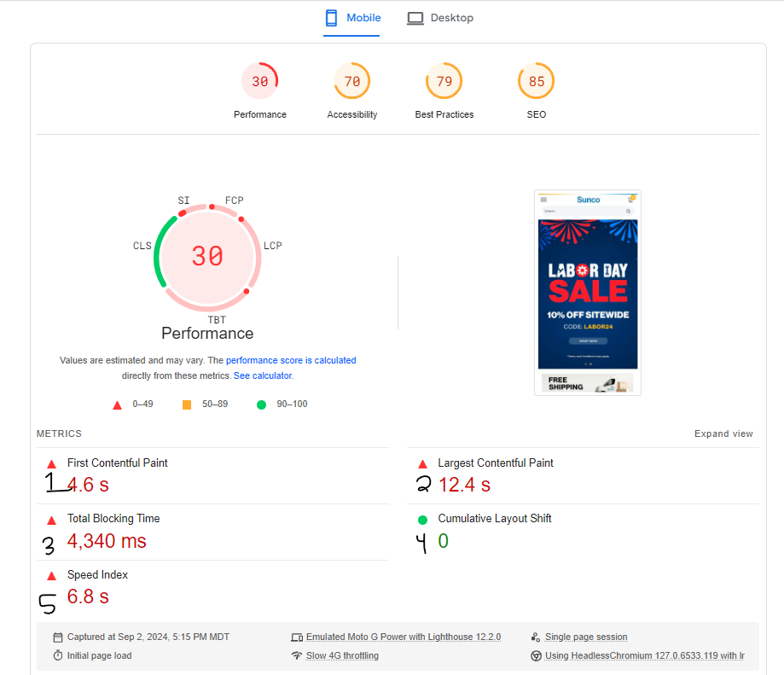This screenshot has height=675, width=784.
Task: Click 'Slow 4G throttling' text
Action: click(x=342, y=655)
